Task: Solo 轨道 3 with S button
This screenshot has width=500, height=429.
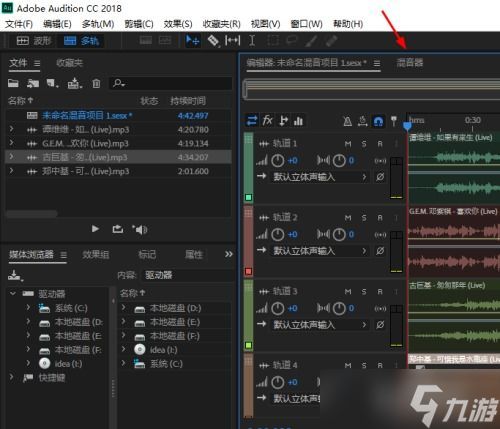Action: click(x=364, y=292)
